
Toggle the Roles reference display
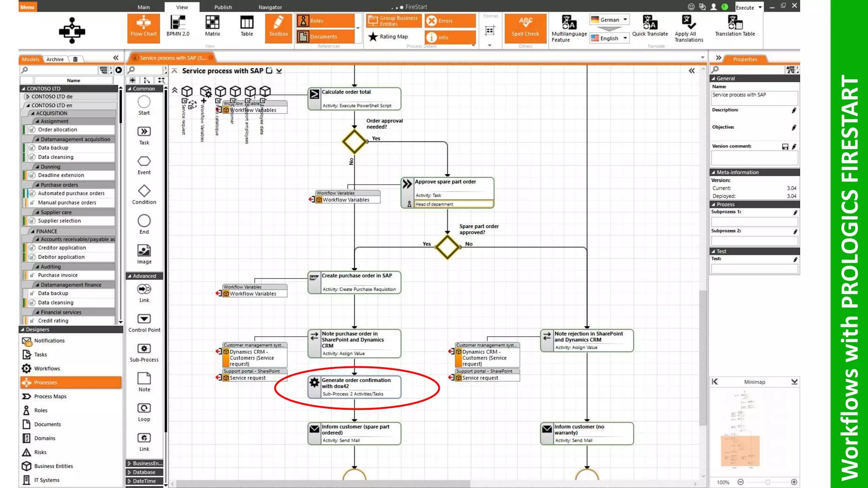[x=325, y=20]
